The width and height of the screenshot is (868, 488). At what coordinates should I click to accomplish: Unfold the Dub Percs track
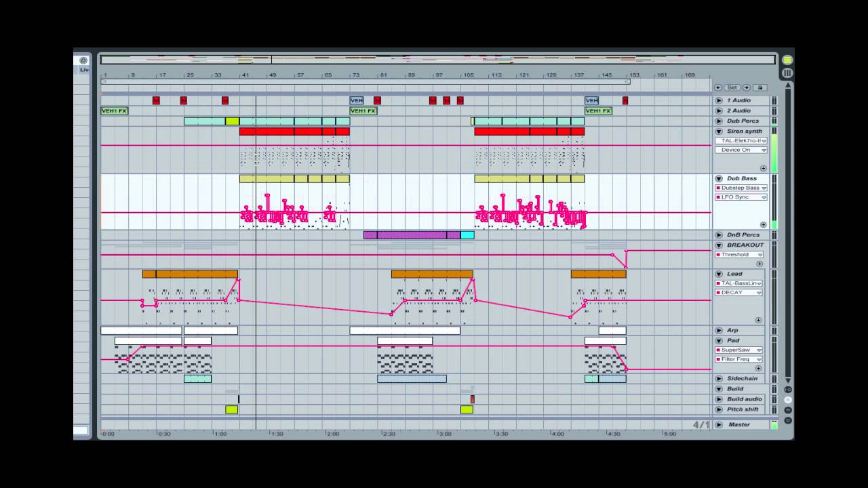coord(719,121)
